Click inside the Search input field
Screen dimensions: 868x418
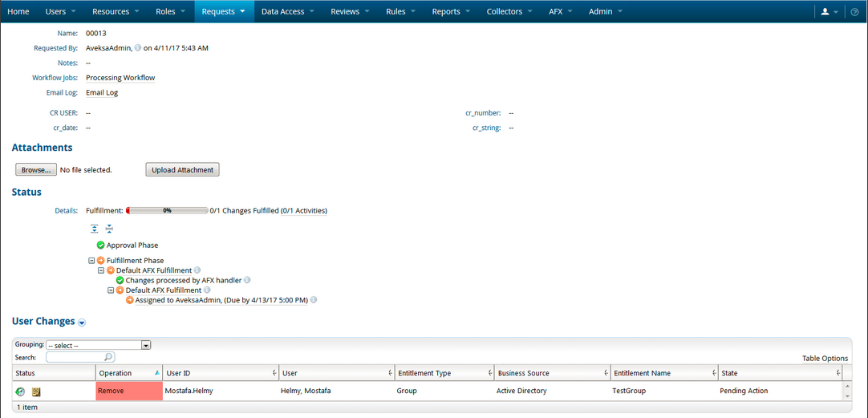point(76,357)
